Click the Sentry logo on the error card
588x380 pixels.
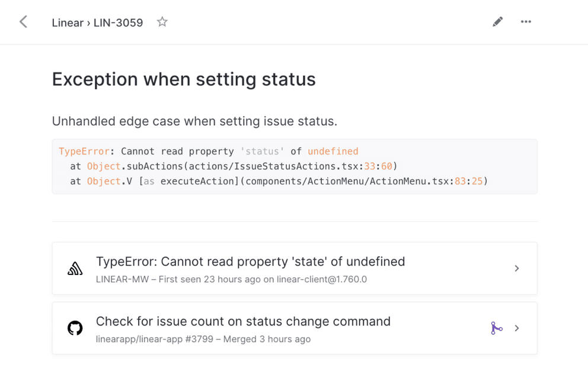[x=75, y=268]
